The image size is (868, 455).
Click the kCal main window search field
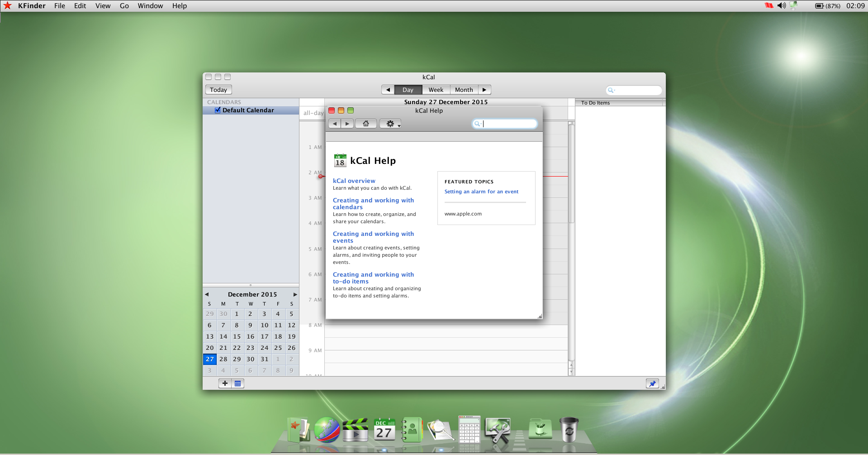(634, 90)
